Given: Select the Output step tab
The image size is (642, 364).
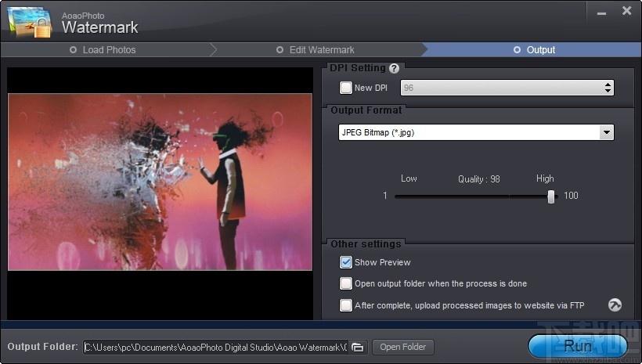Looking at the screenshot, I should 534,50.
